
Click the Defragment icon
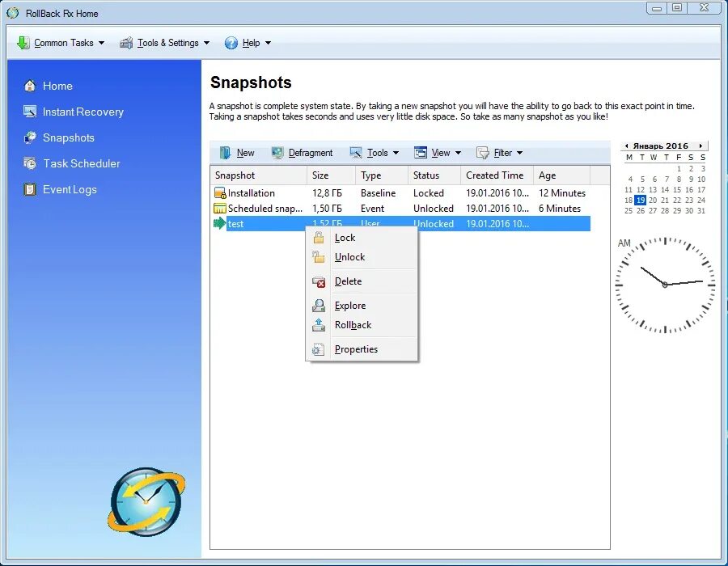point(277,153)
